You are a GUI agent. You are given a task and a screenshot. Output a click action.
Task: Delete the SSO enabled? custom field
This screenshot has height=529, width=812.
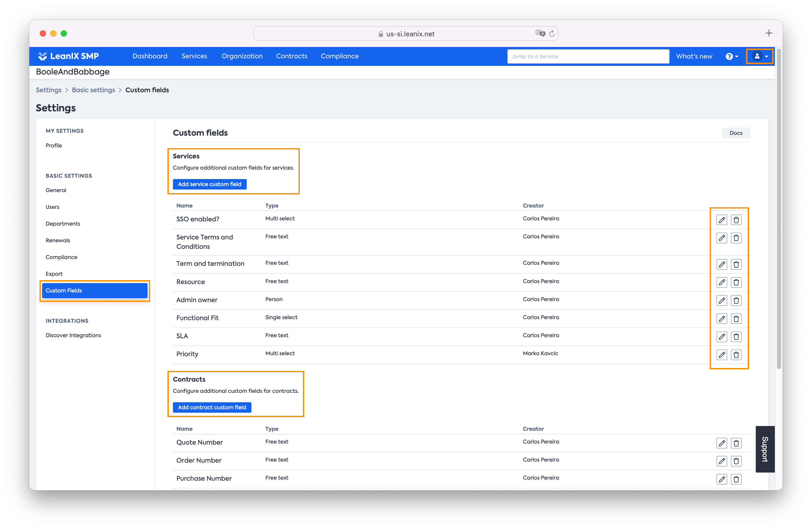click(736, 220)
